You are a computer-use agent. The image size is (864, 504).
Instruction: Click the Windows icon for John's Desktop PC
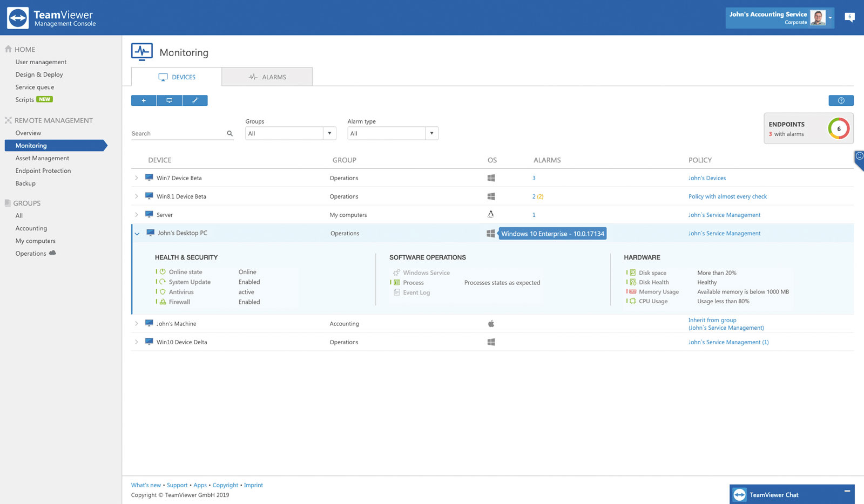[490, 234]
